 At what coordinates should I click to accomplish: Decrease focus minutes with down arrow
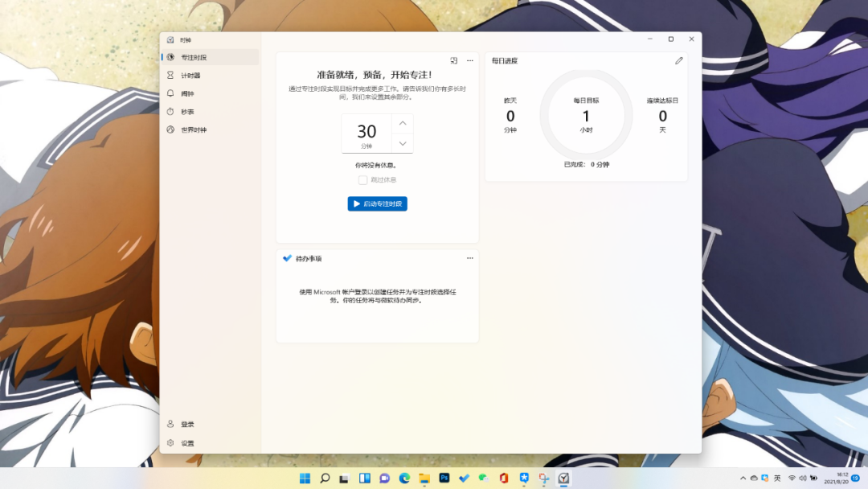(403, 143)
